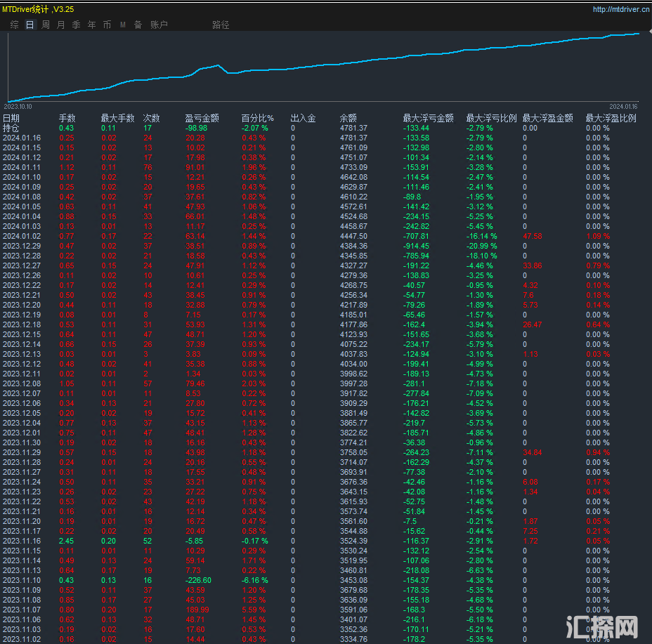Click the 持仓 open positions row
652x644 pixels.
11,128
